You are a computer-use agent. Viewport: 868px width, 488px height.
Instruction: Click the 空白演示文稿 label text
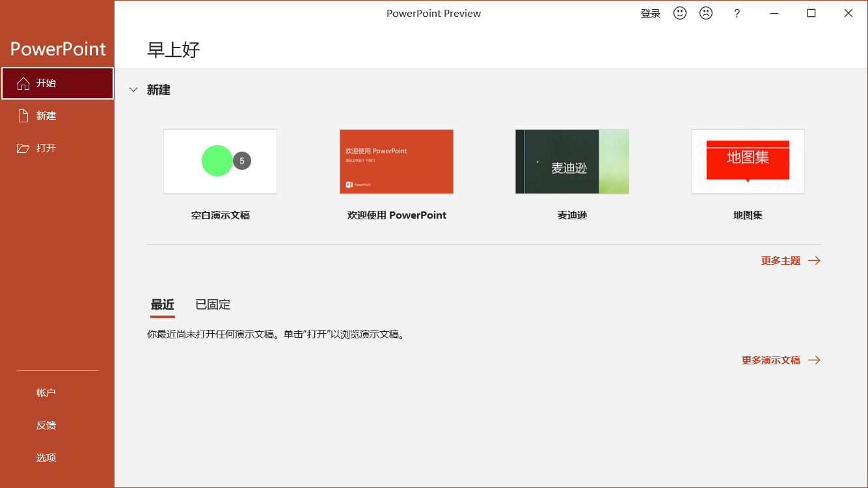pos(221,215)
